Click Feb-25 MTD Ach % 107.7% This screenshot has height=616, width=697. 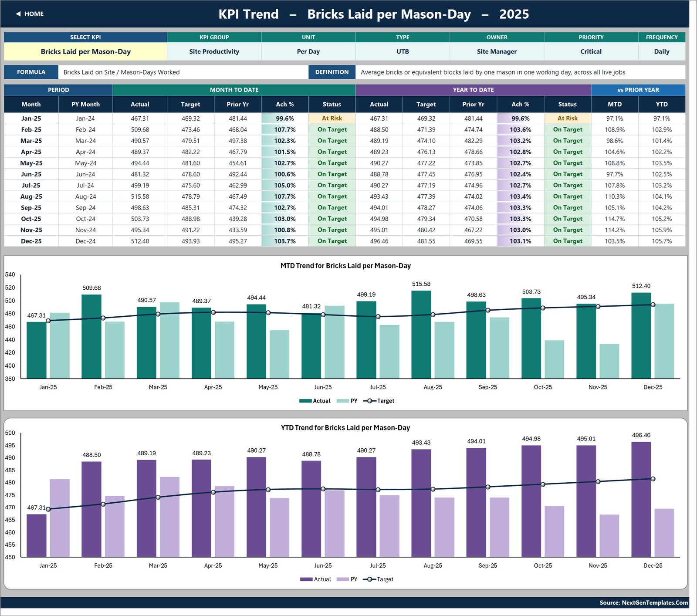coord(285,129)
